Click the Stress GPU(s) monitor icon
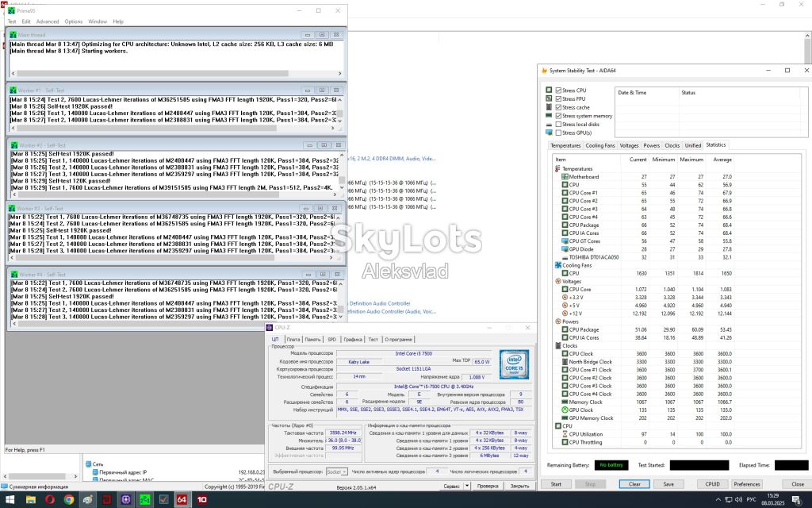 point(549,133)
